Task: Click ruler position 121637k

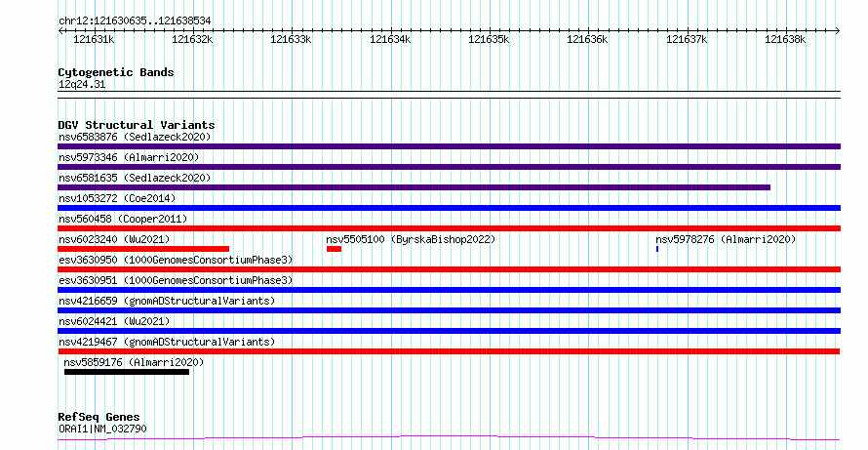Action: click(687, 39)
